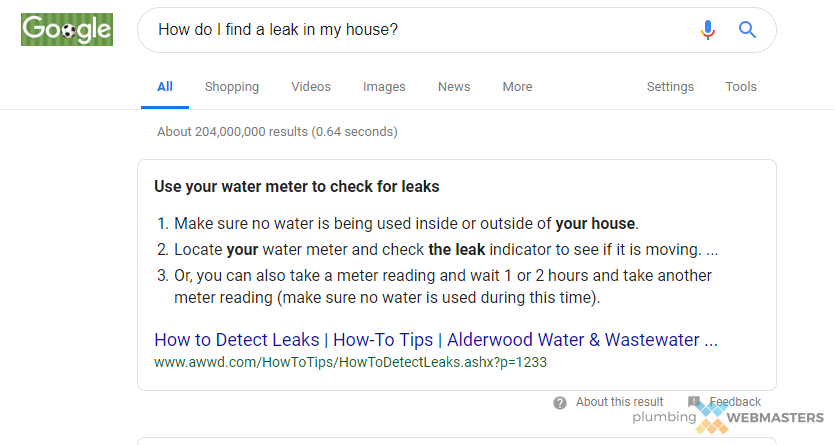Click the Google soccer doodle logo

coord(67,30)
